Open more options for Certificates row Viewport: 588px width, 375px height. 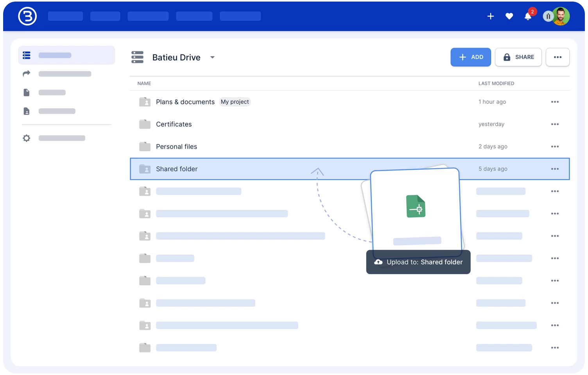pos(555,124)
